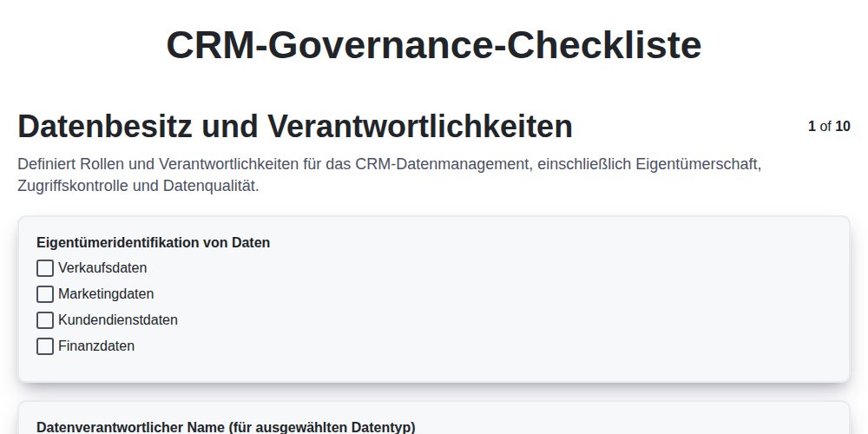Image resolution: width=868 pixels, height=434 pixels.
Task: Select the Finanzdaten checkbox
Action: (x=45, y=346)
